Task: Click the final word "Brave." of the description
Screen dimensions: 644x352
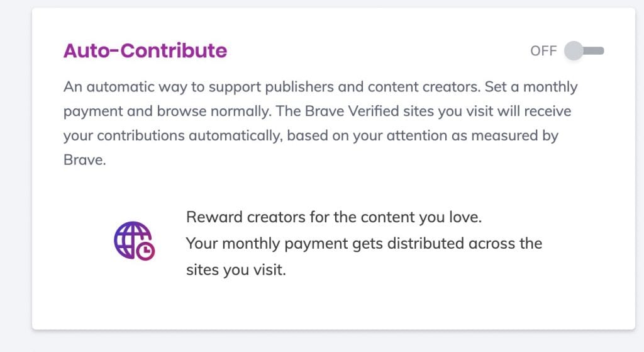Action: click(85, 159)
